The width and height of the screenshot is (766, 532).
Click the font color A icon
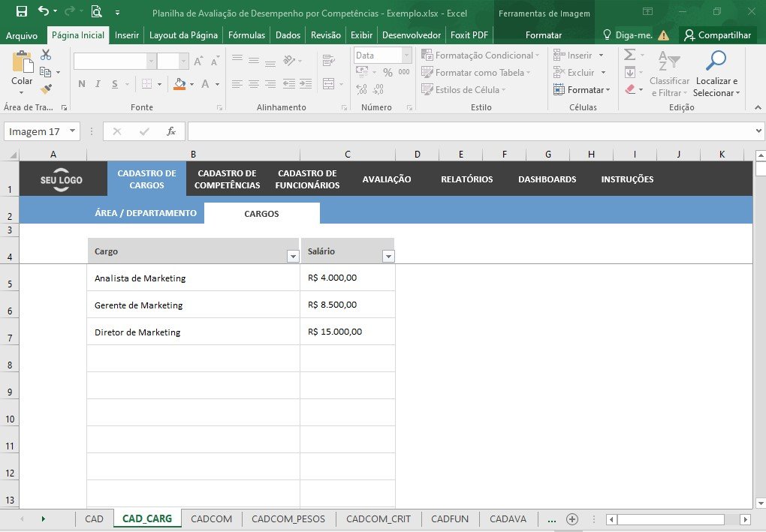[205, 84]
